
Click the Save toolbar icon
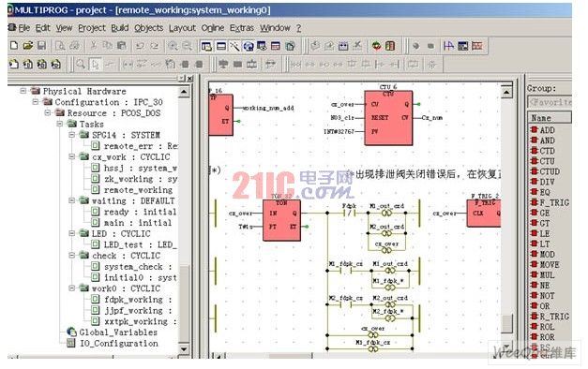click(x=41, y=46)
